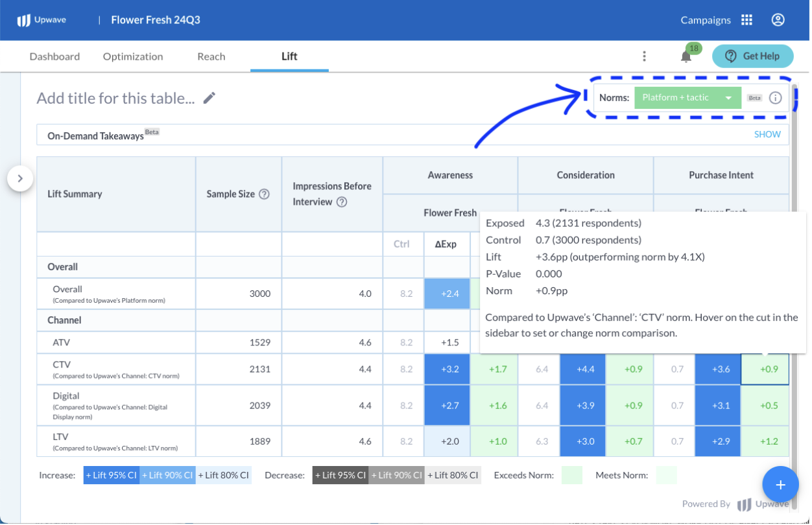The image size is (812, 525).
Task: Click the pencil icon to edit table title
Action: click(209, 99)
